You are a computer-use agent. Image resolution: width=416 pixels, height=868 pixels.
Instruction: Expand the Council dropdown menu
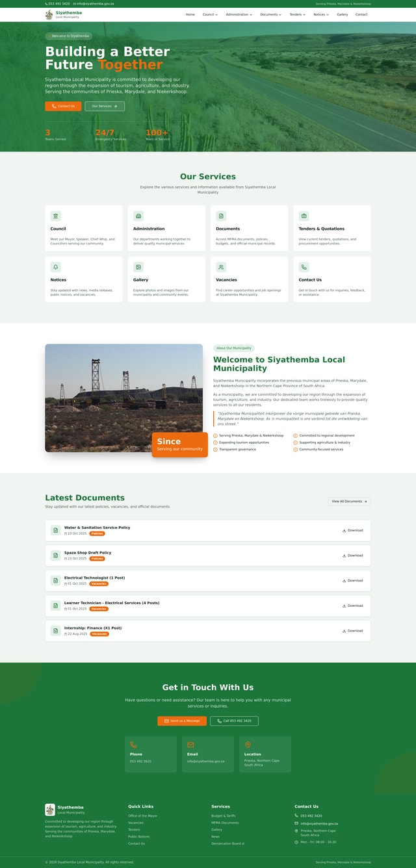click(210, 14)
